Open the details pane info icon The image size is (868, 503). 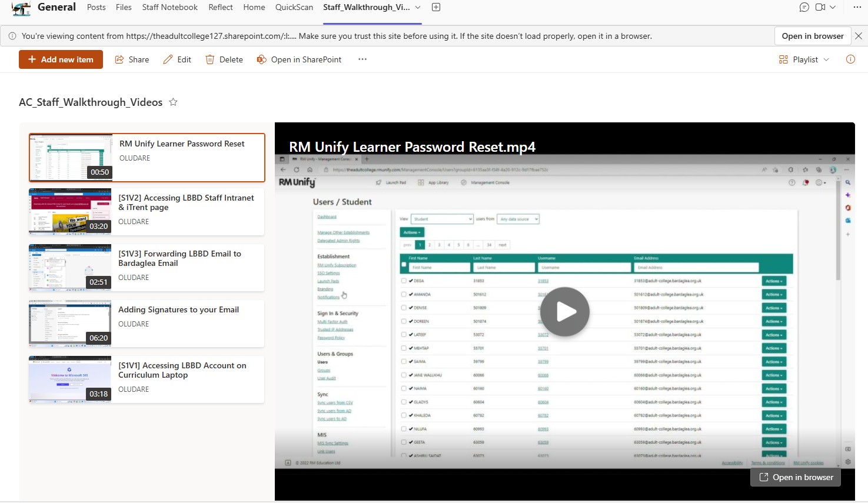(850, 59)
